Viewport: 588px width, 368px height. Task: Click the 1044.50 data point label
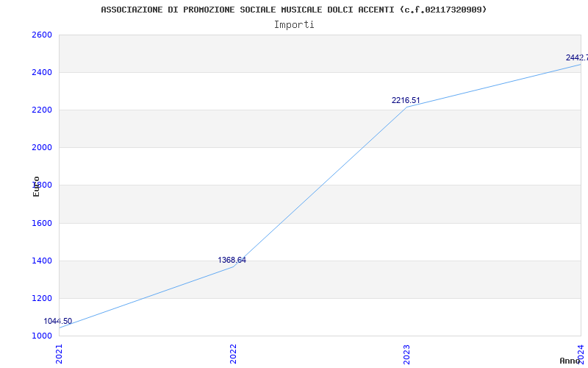(58, 321)
